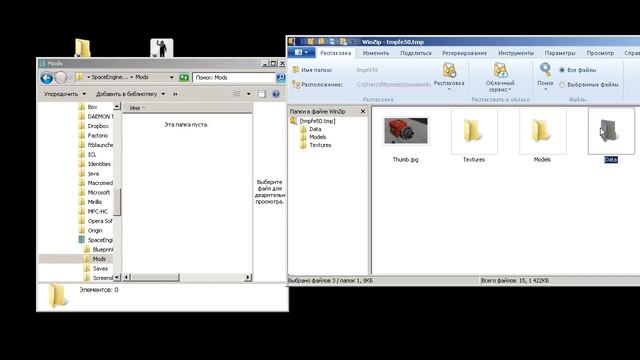Select the Origin folder in tree
This screenshot has width=640, height=360.
(95, 231)
